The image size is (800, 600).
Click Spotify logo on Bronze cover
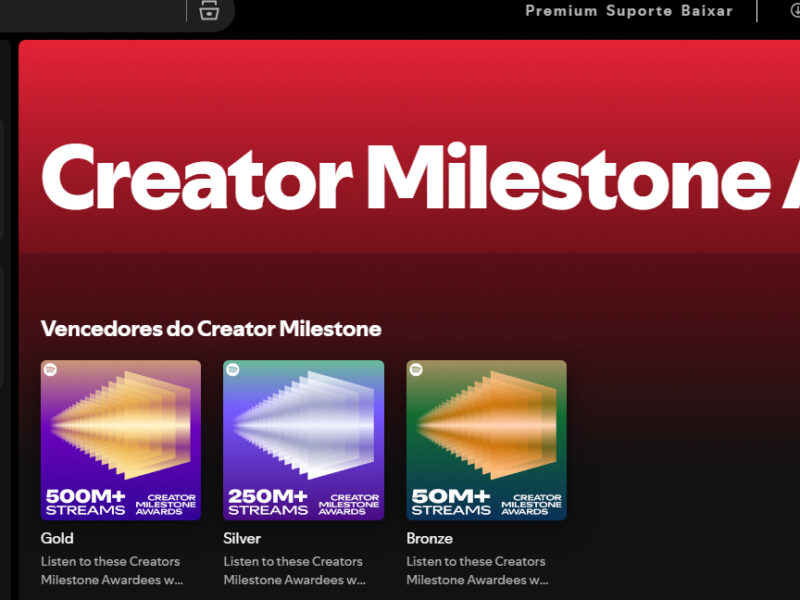coord(416,369)
